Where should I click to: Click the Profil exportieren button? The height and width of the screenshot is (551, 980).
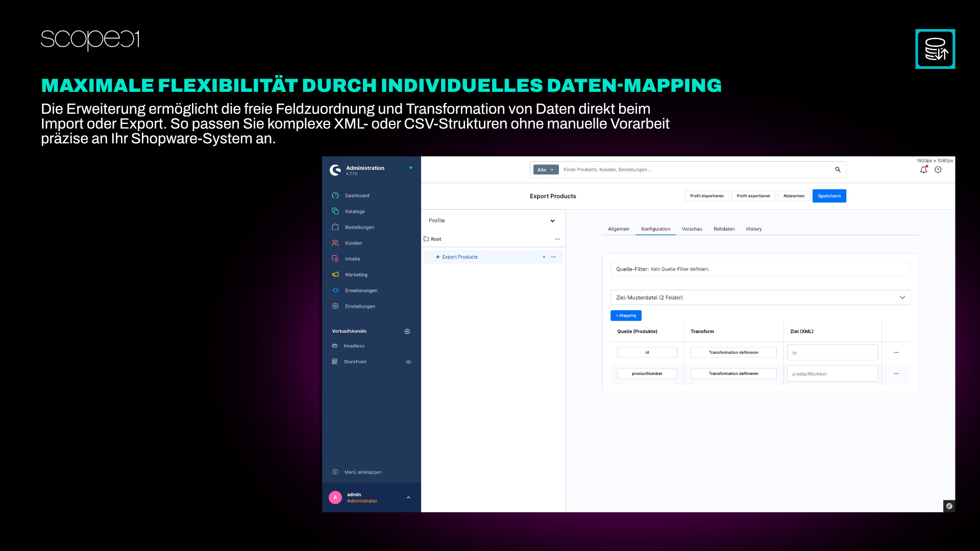(x=753, y=196)
